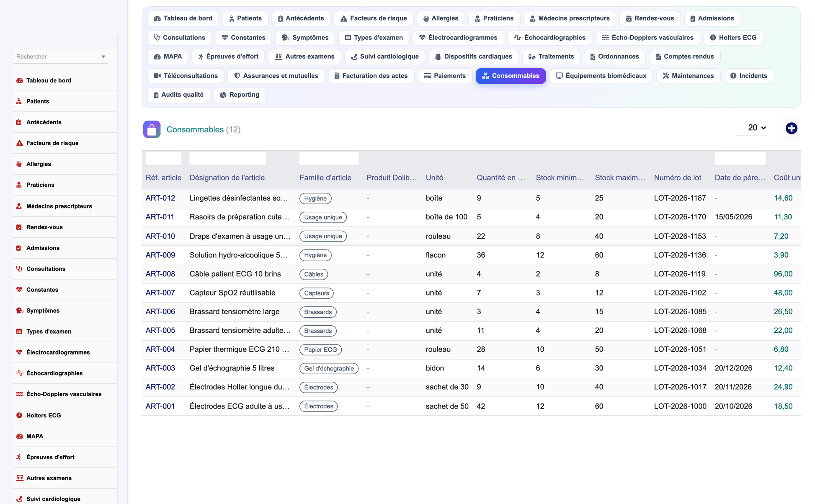Open the Ordonnances tab
Image resolution: width=815 pixels, height=504 pixels.
614,57
